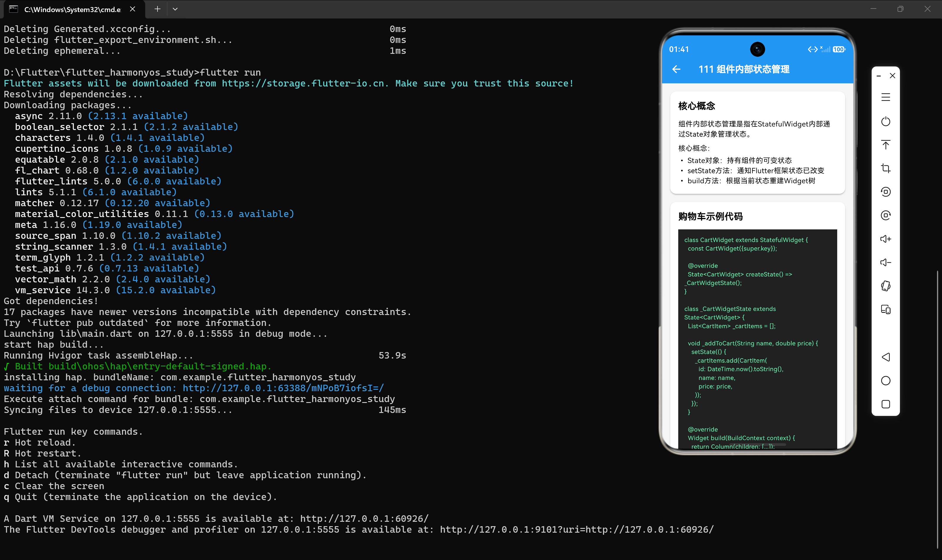Image resolution: width=942 pixels, height=560 pixels.
Task: Minimize the terminal window
Action: [873, 9]
